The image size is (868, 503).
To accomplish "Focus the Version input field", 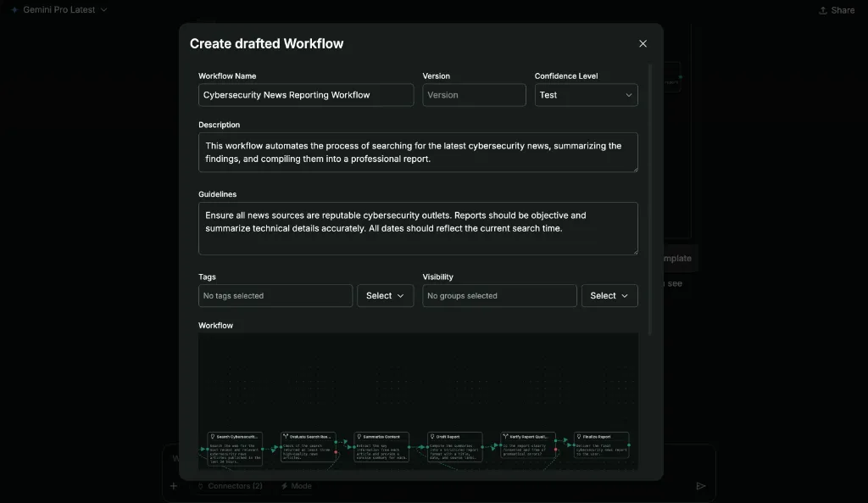I will tap(474, 95).
